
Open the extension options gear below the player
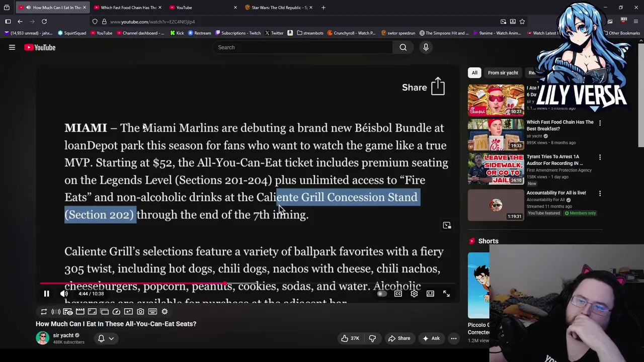point(165,312)
